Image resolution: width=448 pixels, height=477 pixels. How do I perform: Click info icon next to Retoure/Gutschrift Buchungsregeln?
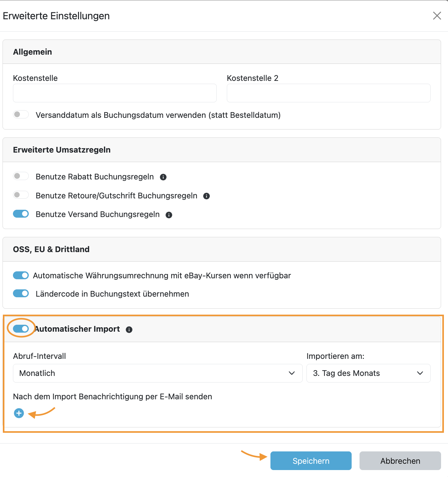point(207,196)
